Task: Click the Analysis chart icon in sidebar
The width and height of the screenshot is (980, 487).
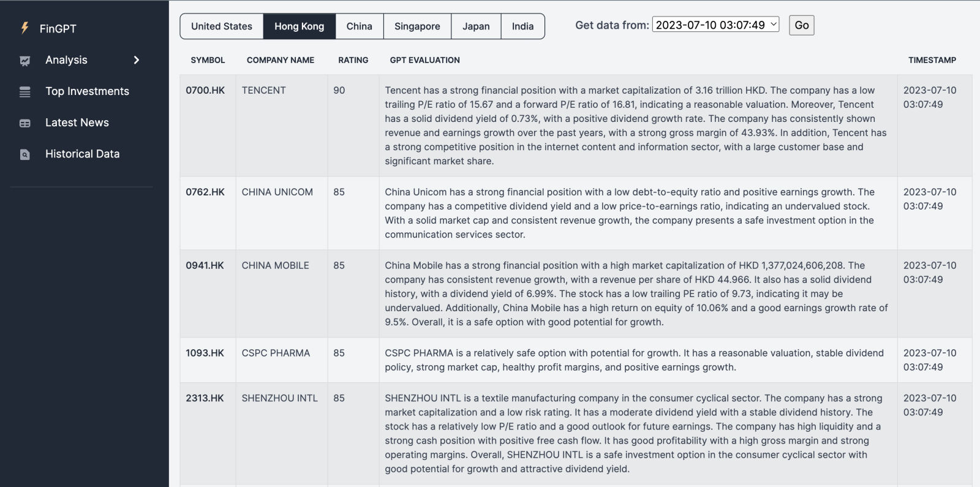Action: 24,61
